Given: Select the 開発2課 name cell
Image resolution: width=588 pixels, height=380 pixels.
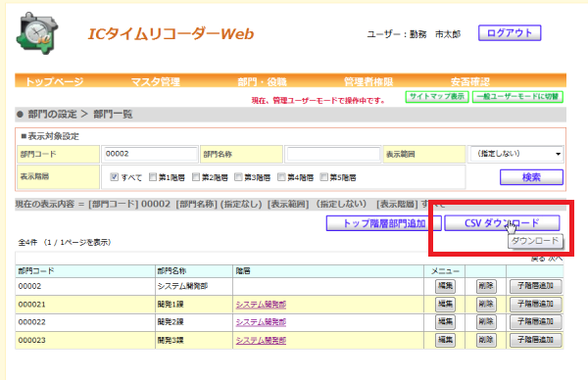Looking at the screenshot, I should tap(194, 322).
